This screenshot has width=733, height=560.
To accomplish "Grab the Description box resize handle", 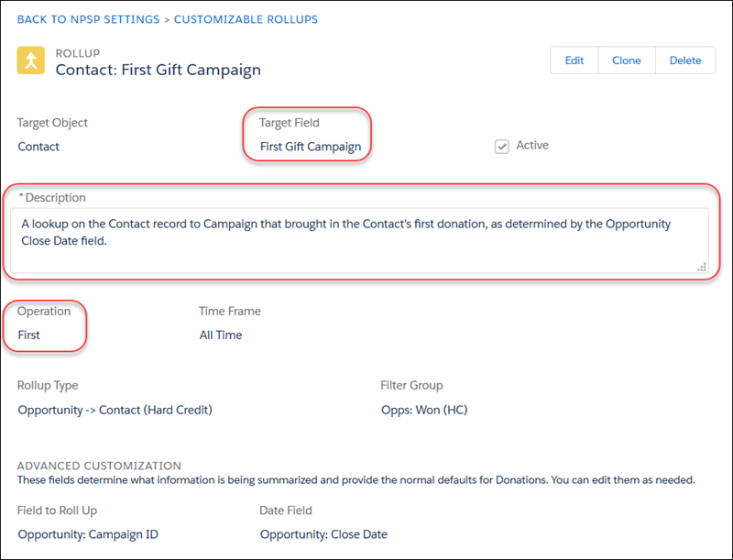I will point(702,267).
